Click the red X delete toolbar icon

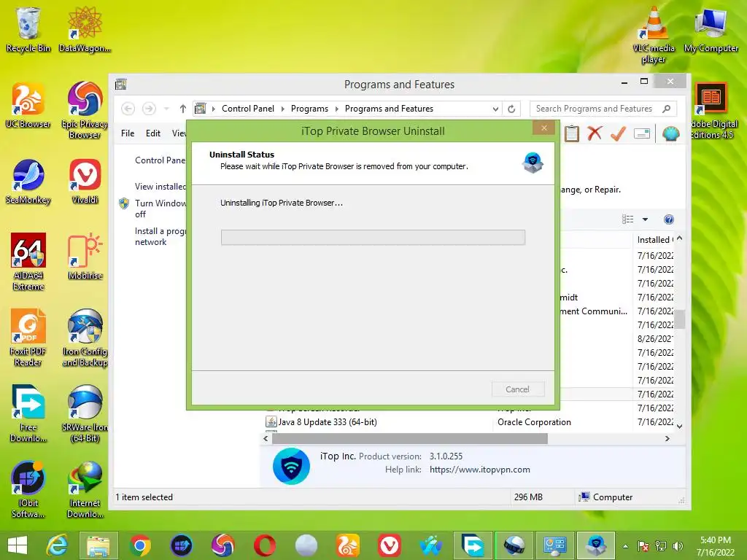click(595, 134)
